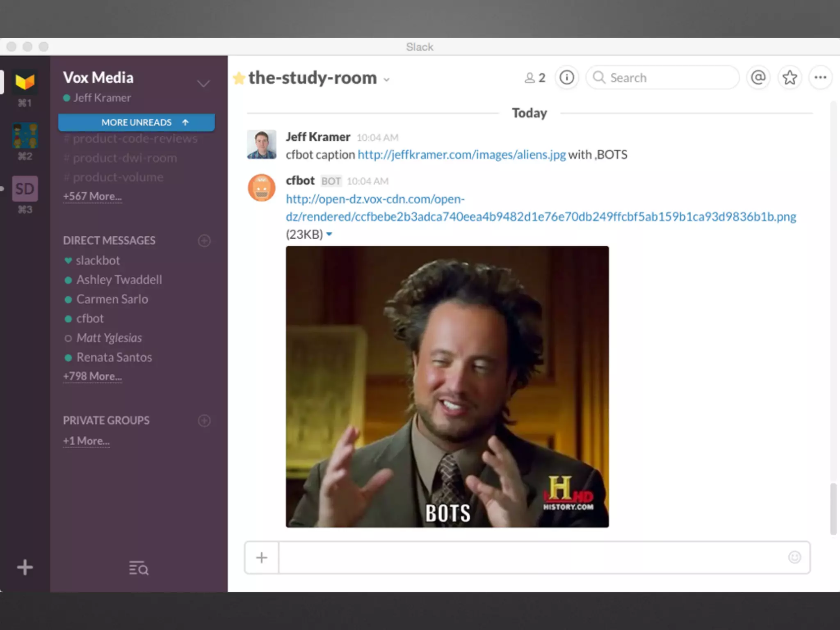This screenshot has width=840, height=630.
Task: Click cfbot's avatar in the message
Action: (x=262, y=188)
